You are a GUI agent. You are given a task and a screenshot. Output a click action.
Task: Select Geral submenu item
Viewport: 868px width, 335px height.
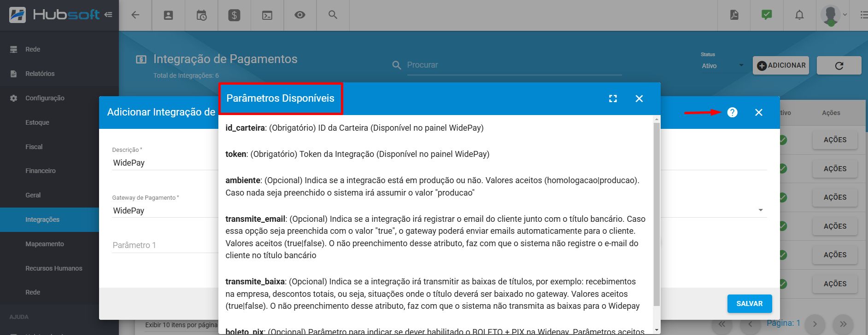tap(33, 195)
